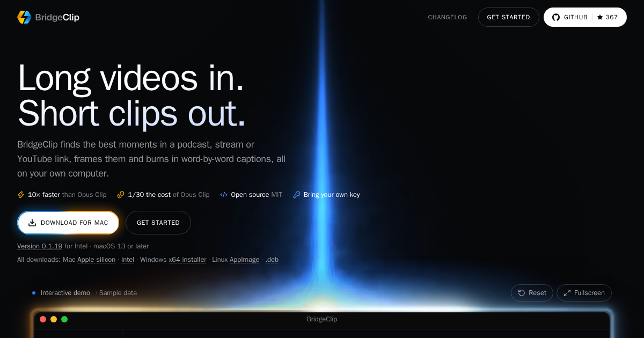Screen dimensions: 644x338
Task: Click the red close dot in BridgeClip demo window
Action: click(43, 319)
